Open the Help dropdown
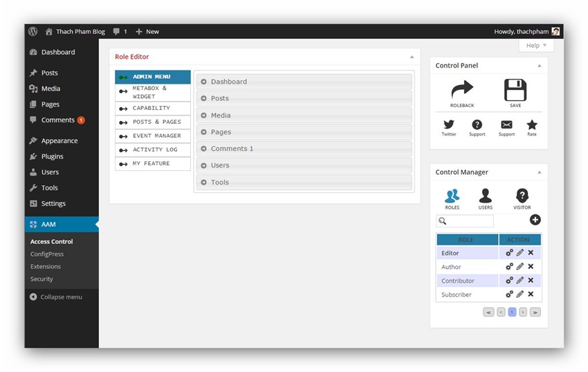Viewport: 588px width, 372px height. 536,46
